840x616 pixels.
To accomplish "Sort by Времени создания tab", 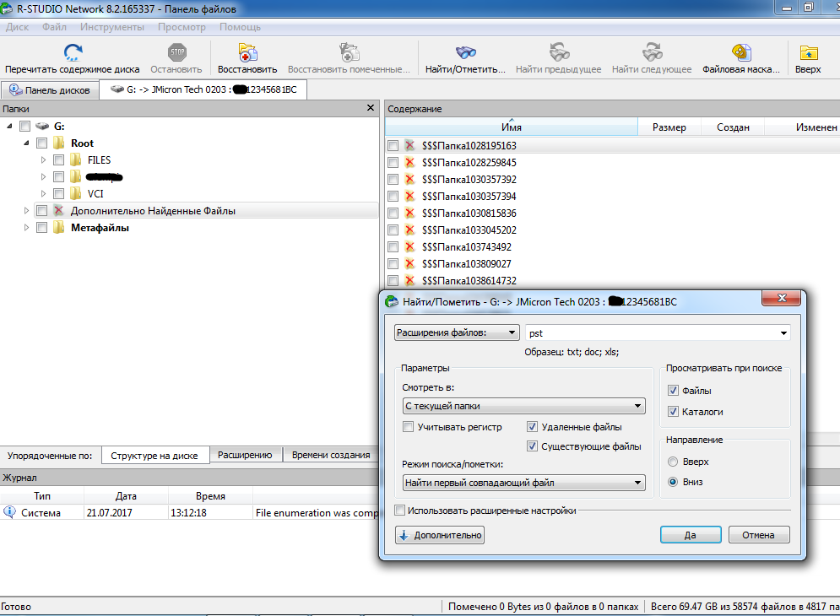I will (x=331, y=455).
